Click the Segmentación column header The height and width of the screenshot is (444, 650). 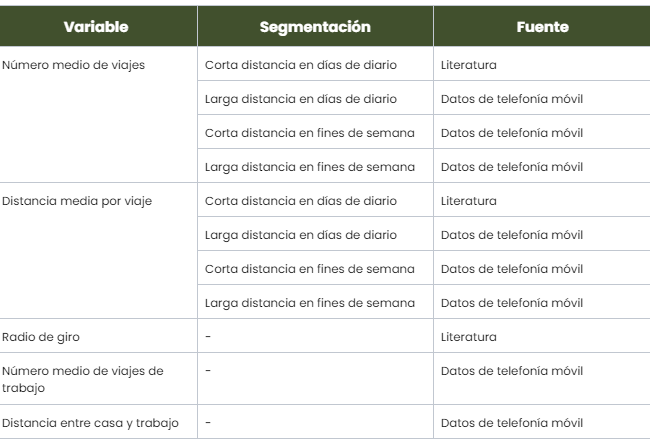coord(314,27)
